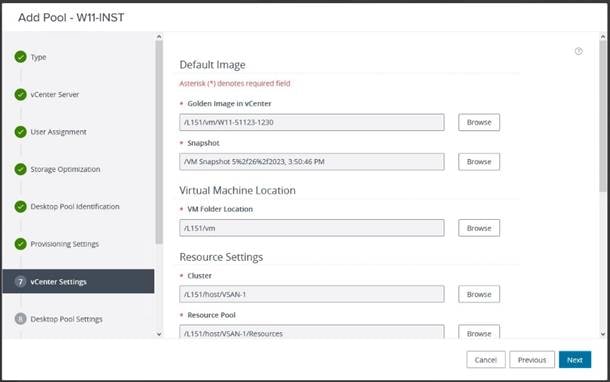Browse for the Golden Image in vCenter
The height and width of the screenshot is (382, 610).
pyautogui.click(x=479, y=122)
